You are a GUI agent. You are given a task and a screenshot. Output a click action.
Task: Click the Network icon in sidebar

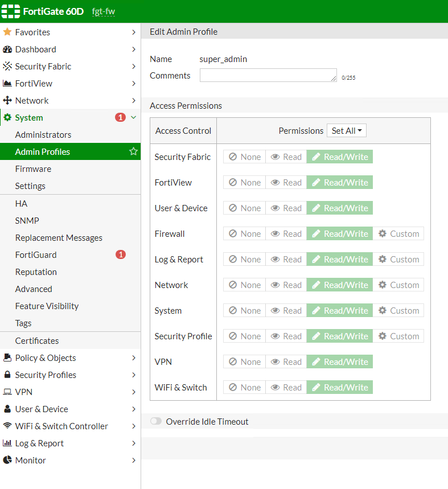coord(7,101)
